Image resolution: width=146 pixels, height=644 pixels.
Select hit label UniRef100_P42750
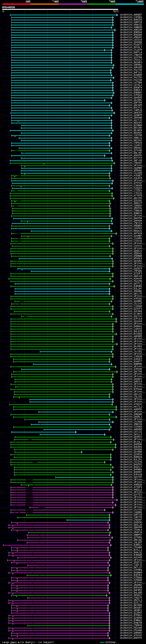coord(131,77)
